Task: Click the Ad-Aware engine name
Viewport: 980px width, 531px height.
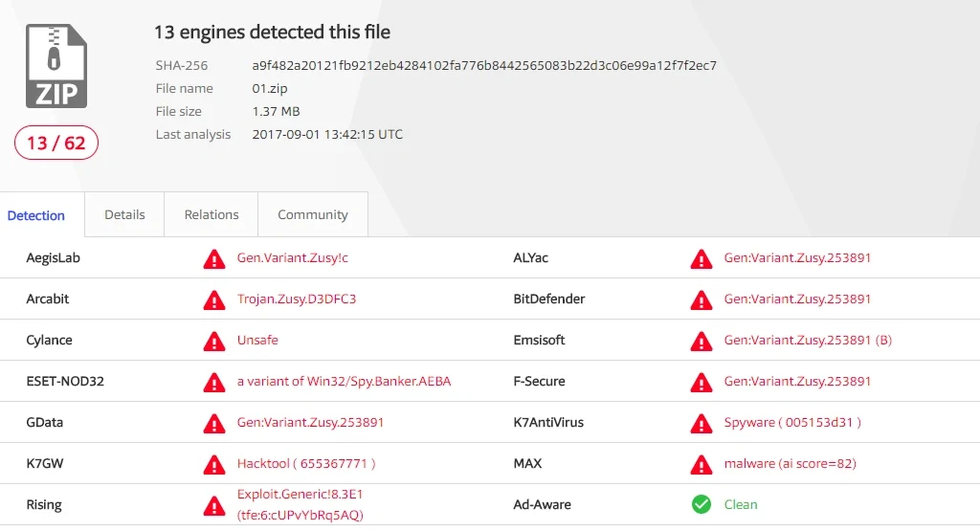Action: [x=542, y=504]
